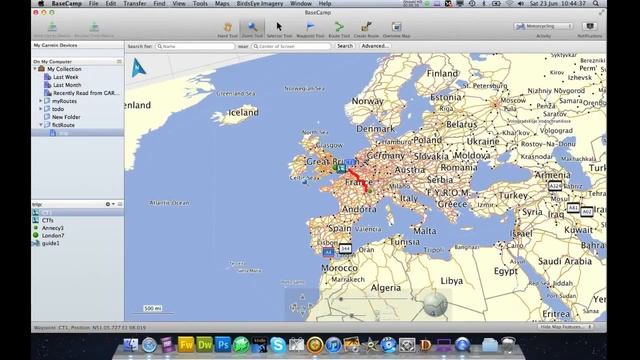Click the near Center of Screen field
Image resolution: width=640 pixels, height=360 pixels.
(291, 46)
